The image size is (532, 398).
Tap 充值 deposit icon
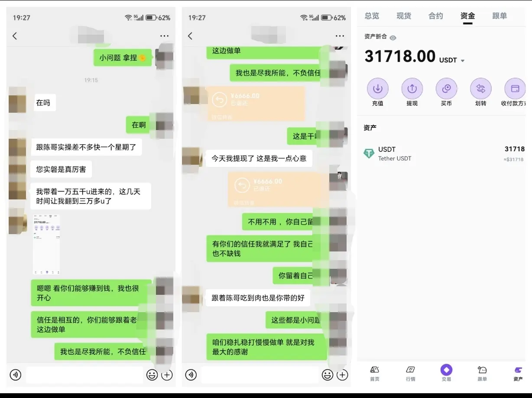pyautogui.click(x=378, y=89)
